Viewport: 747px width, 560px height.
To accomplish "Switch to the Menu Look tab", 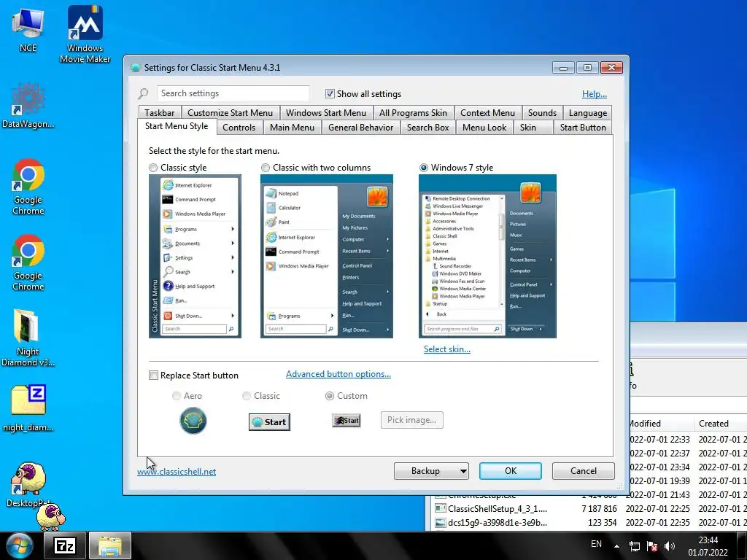I will coord(484,128).
